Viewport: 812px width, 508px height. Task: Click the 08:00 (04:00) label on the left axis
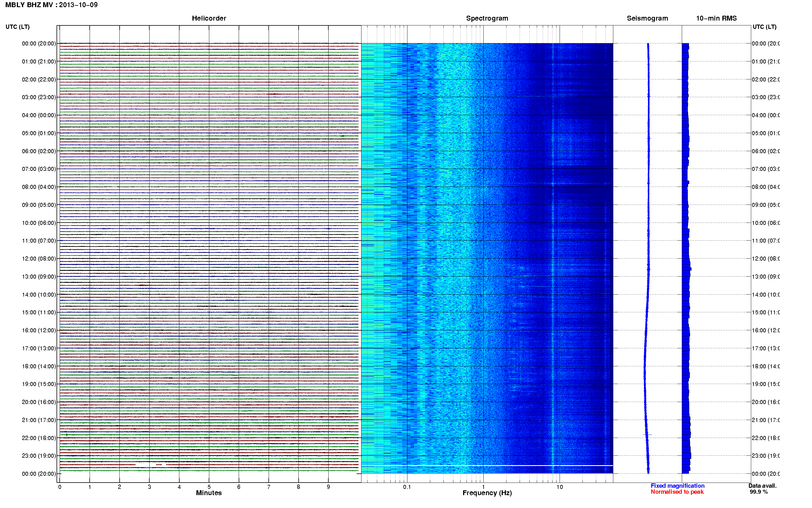tap(39, 187)
